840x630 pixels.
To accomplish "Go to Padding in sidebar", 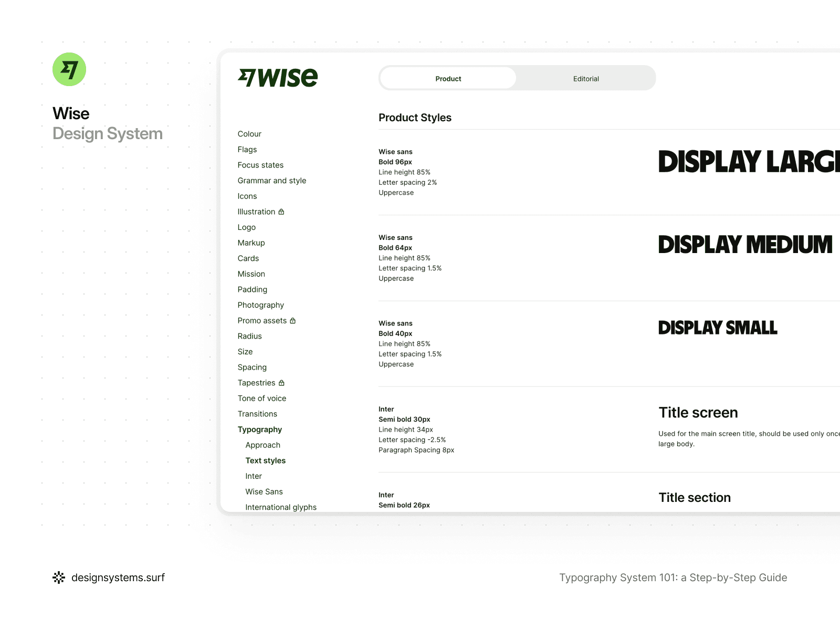I will (253, 289).
